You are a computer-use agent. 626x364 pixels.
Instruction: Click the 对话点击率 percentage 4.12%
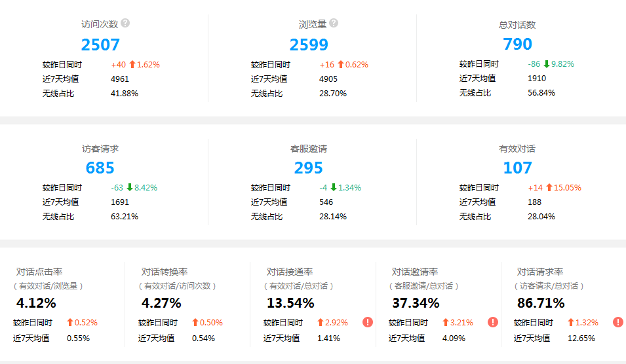pyautogui.click(x=36, y=303)
